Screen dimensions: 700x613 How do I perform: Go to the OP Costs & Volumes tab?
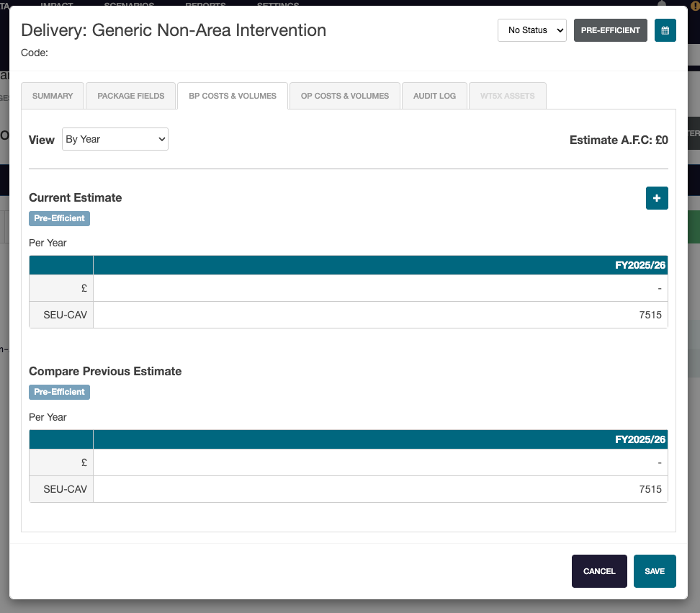coord(345,96)
